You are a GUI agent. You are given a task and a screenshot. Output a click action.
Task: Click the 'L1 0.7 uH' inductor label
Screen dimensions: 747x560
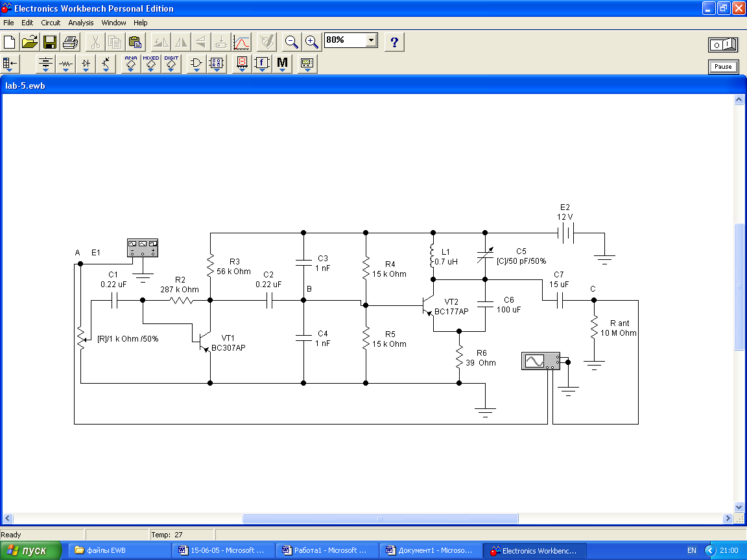pos(446,257)
